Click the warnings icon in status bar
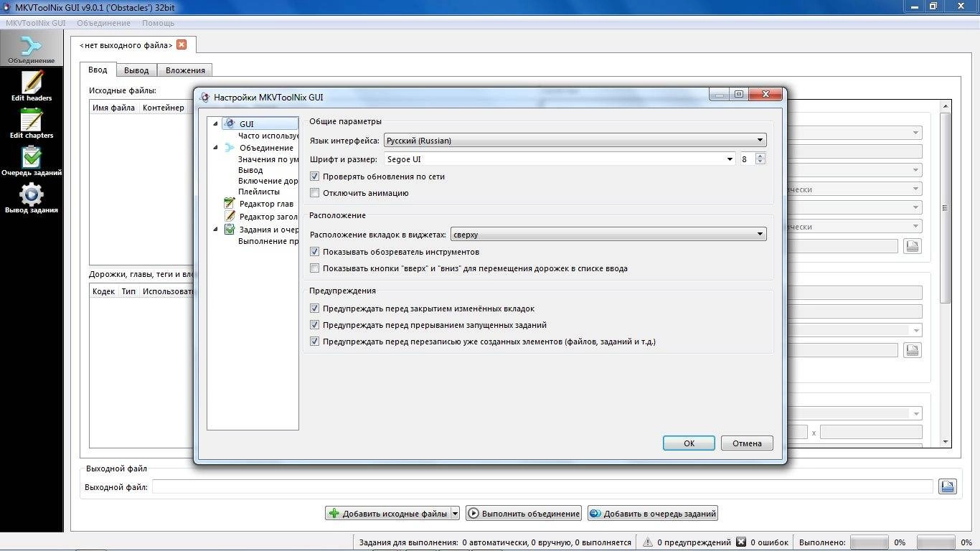Viewport: 980px width, 551px height. [x=648, y=542]
